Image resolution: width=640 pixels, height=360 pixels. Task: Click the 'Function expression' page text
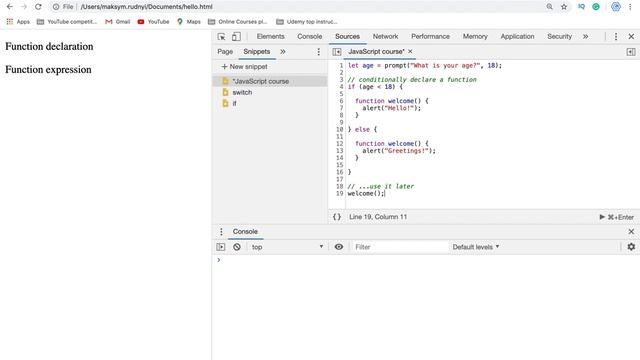point(48,69)
